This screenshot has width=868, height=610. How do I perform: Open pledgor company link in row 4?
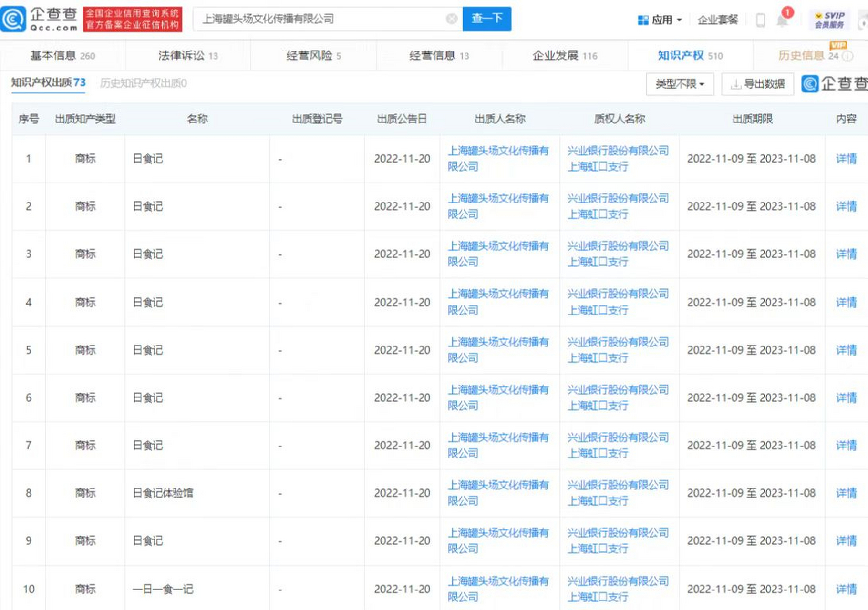(x=498, y=302)
